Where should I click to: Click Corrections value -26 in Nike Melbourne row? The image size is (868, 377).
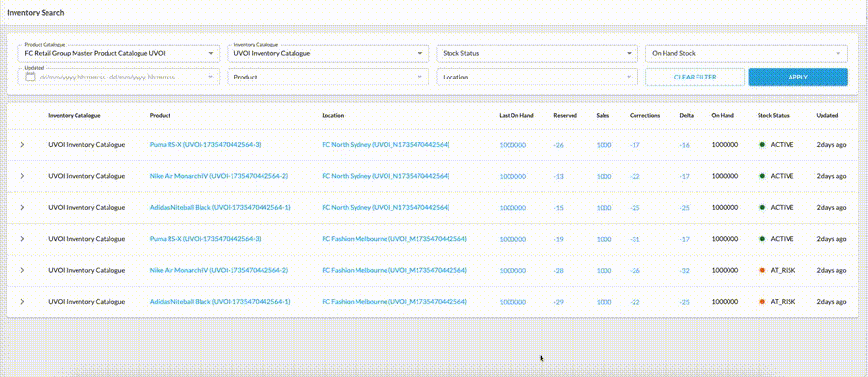(x=635, y=270)
